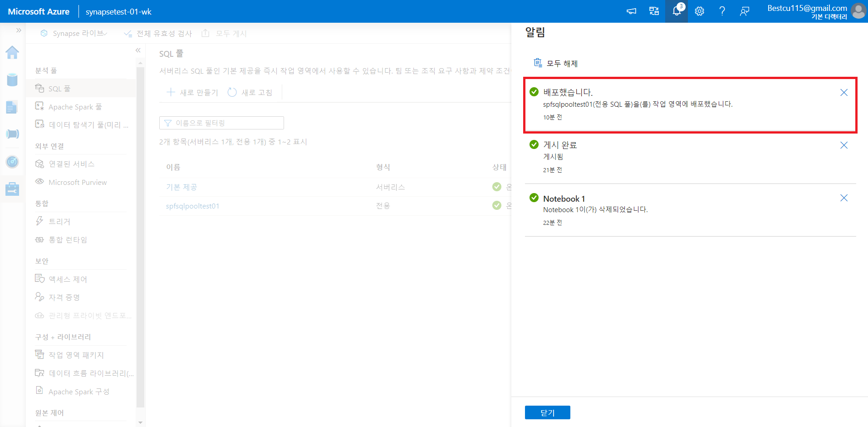Sort by the 이름 column header
The width and height of the screenshot is (868, 427).
(x=173, y=167)
